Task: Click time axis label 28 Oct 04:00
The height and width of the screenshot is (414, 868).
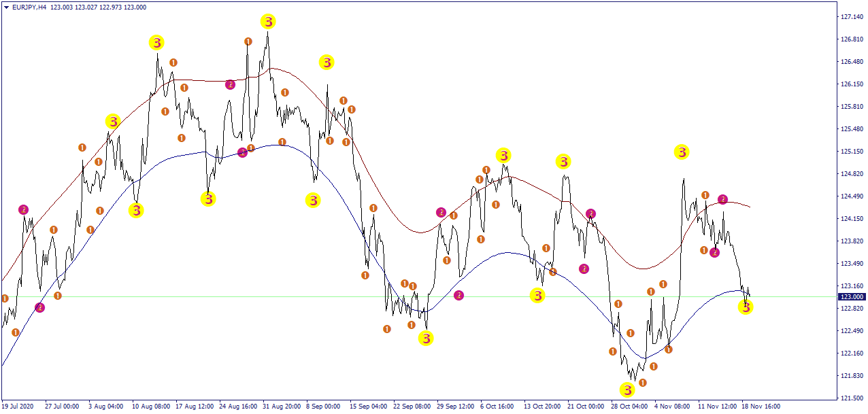Action: [630, 407]
